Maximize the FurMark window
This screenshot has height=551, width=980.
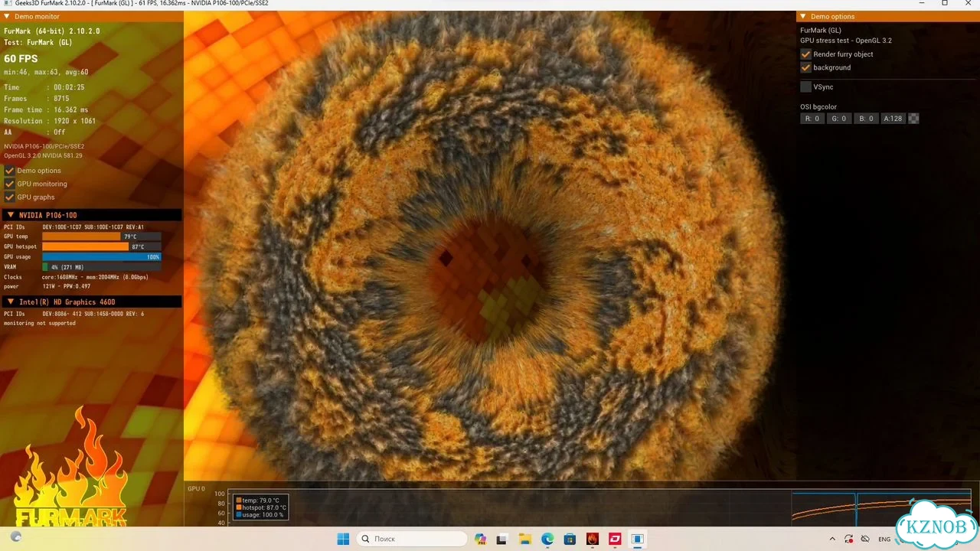pyautogui.click(x=944, y=4)
